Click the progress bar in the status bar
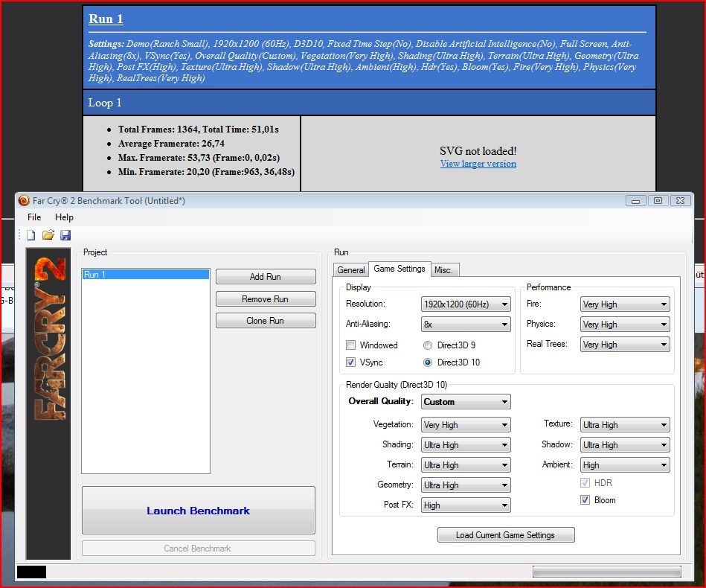This screenshot has width=706, height=588. pyautogui.click(x=606, y=572)
